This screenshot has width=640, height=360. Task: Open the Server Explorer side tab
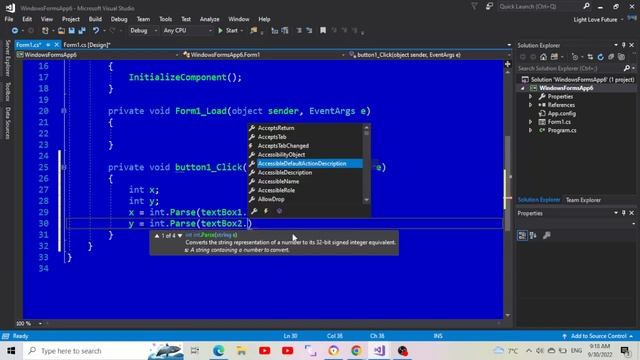click(7, 58)
